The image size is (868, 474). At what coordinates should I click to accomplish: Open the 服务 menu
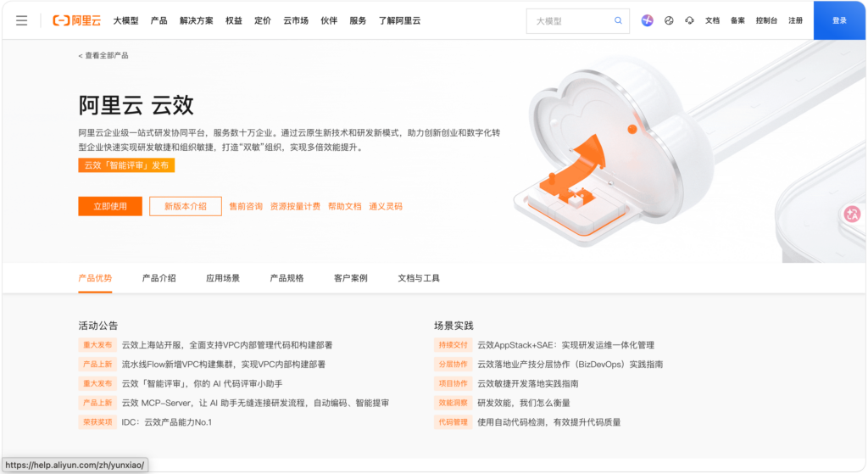(x=358, y=20)
